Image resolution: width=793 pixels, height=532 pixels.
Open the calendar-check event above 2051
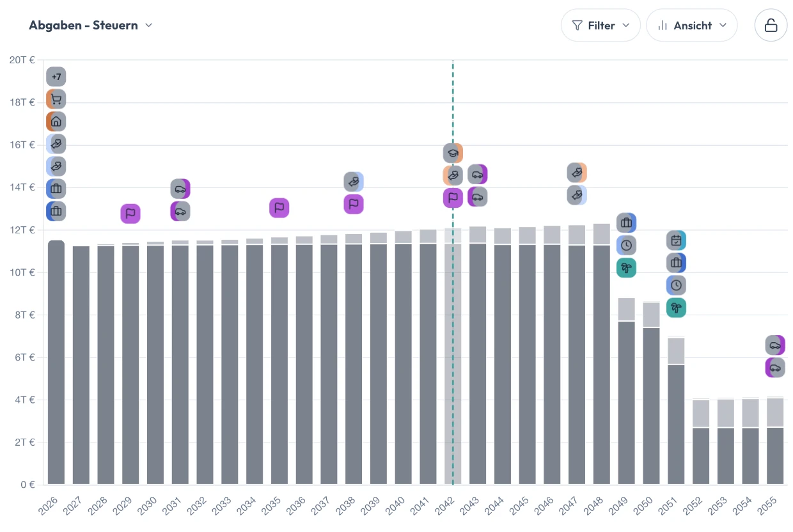(x=676, y=240)
